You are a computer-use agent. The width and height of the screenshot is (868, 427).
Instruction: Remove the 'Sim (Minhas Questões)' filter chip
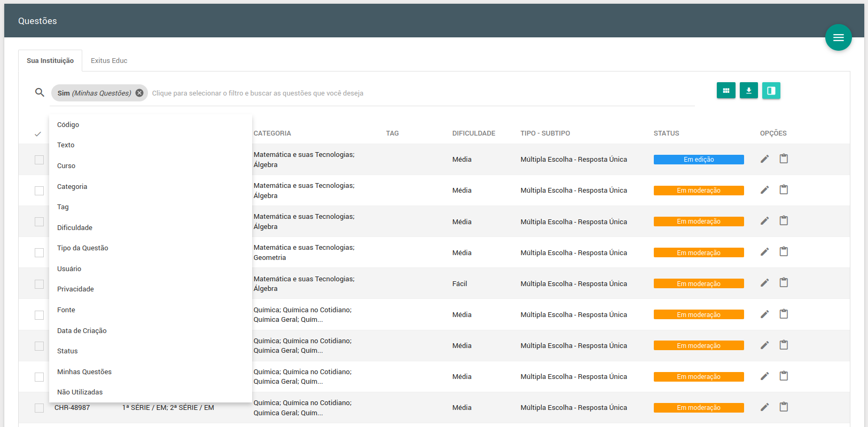click(139, 93)
